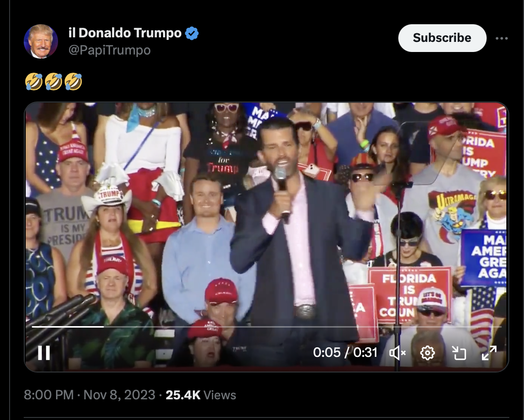This screenshot has height=420, width=524.
Task: Click the 0:05 / 0:31 time display
Action: click(x=345, y=352)
